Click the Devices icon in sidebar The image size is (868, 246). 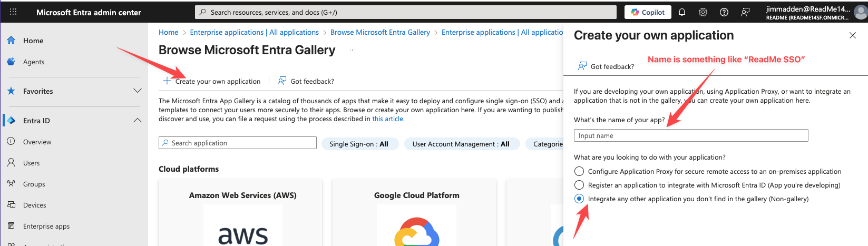click(x=11, y=204)
